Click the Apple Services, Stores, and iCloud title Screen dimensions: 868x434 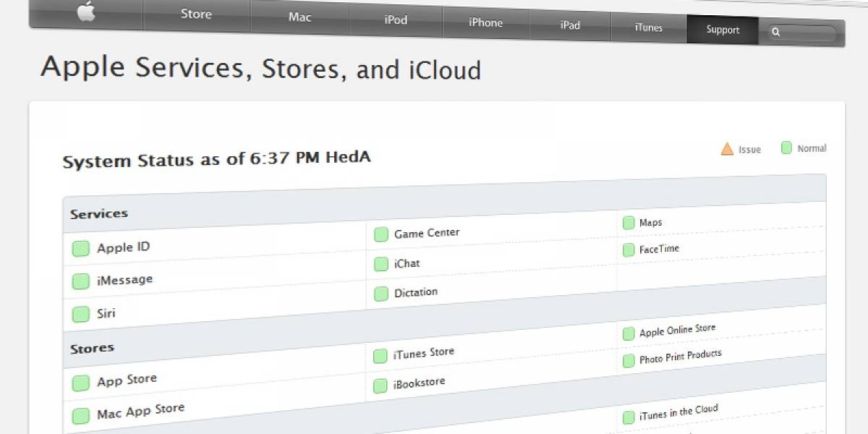click(260, 69)
